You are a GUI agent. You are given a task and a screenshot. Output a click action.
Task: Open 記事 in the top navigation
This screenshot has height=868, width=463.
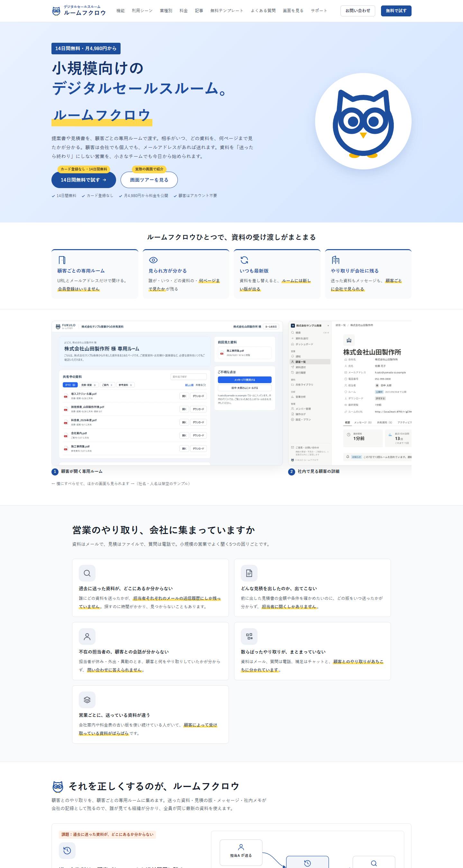click(199, 11)
